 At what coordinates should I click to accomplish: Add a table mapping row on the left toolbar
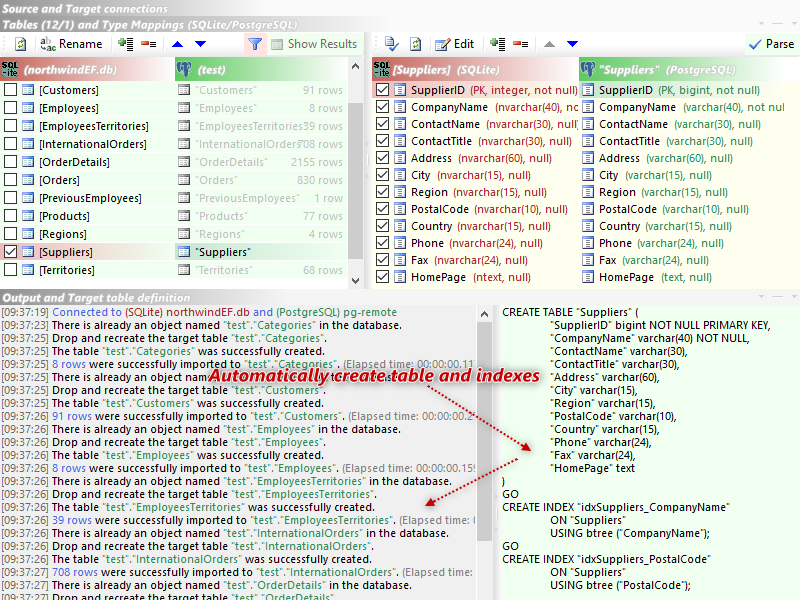tap(126, 44)
